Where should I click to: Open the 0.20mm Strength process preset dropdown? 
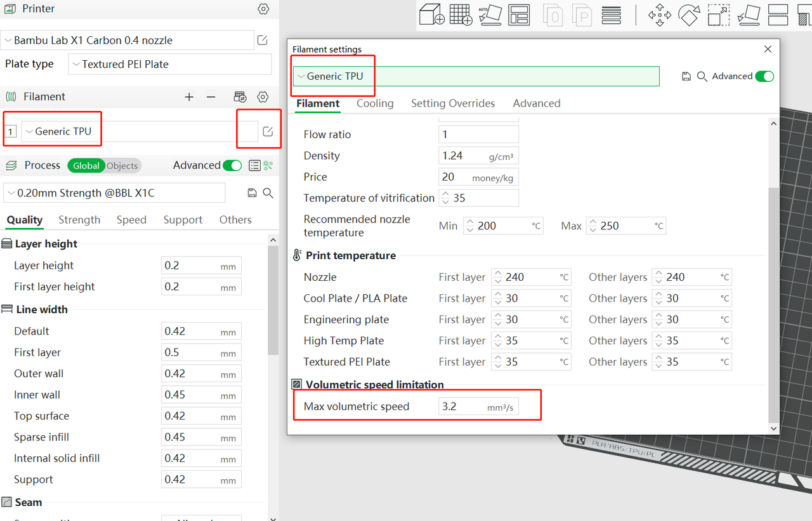pos(114,193)
